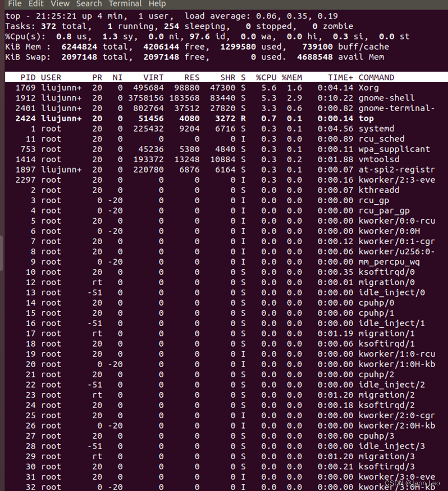
Task: Click the TIME+ column header
Action: tap(340, 77)
